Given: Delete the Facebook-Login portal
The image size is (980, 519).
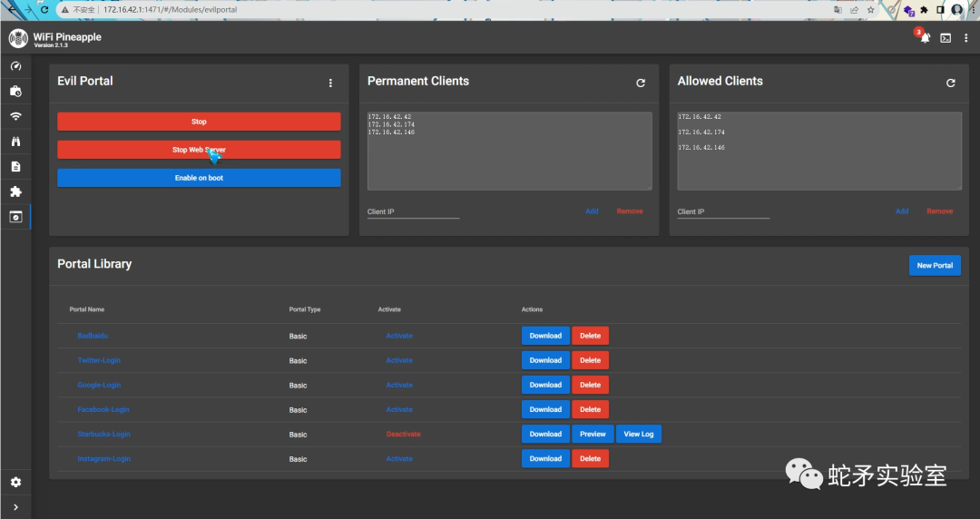Looking at the screenshot, I should coord(590,409).
